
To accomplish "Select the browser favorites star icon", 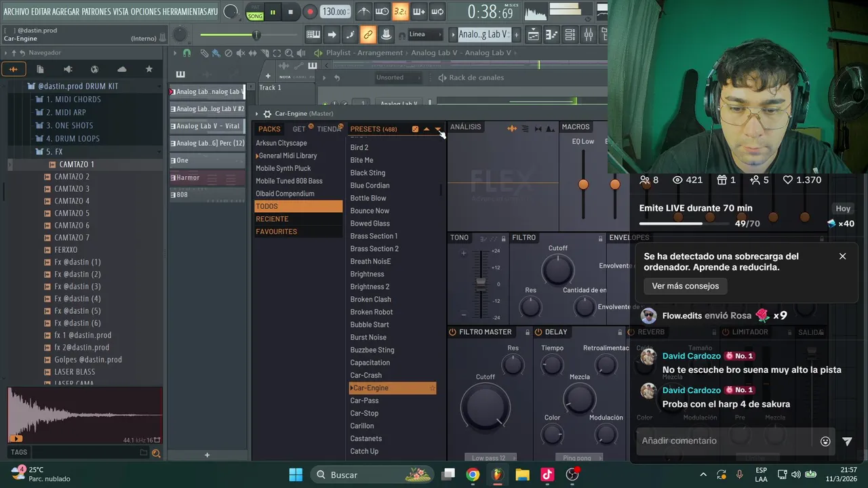I will tap(149, 69).
